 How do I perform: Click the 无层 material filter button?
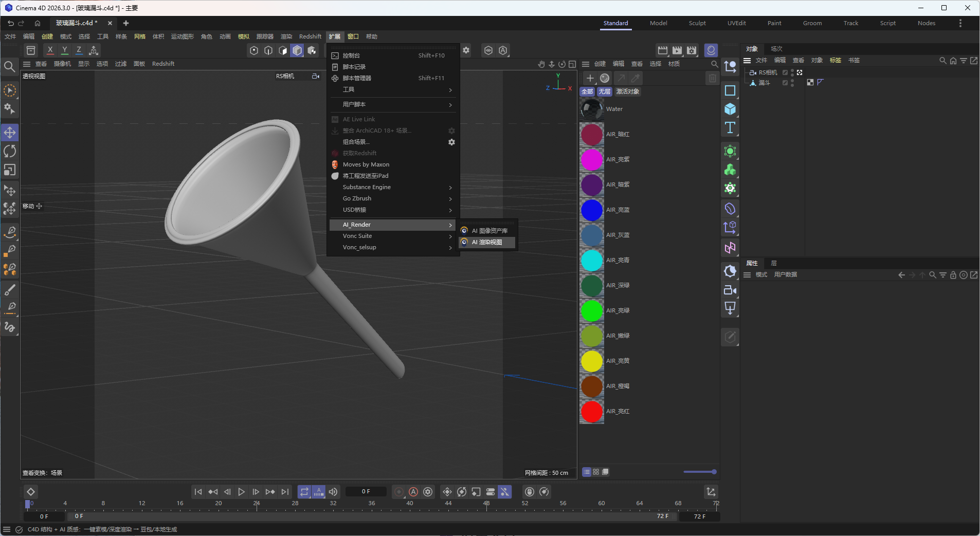[605, 91]
